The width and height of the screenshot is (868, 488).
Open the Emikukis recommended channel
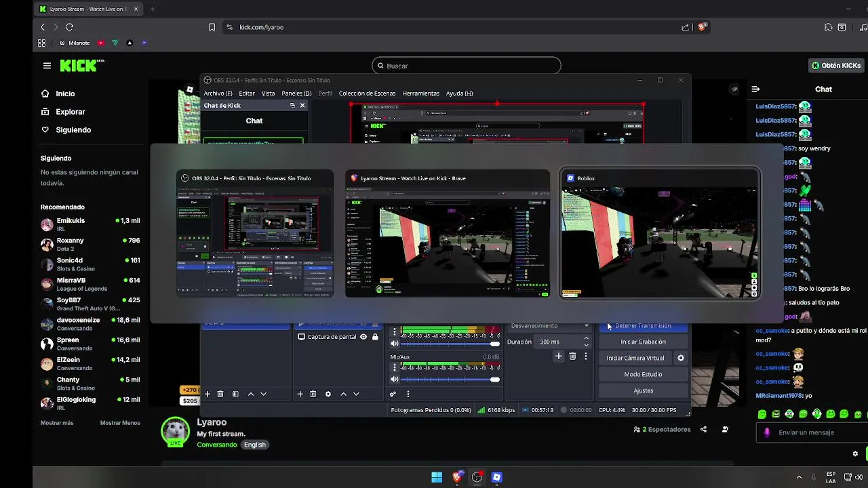[90, 224]
